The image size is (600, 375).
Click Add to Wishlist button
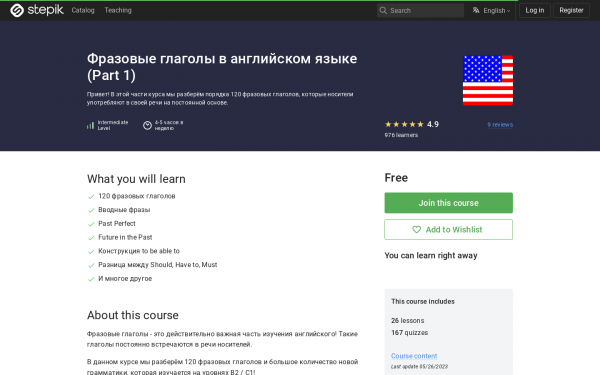click(x=448, y=230)
